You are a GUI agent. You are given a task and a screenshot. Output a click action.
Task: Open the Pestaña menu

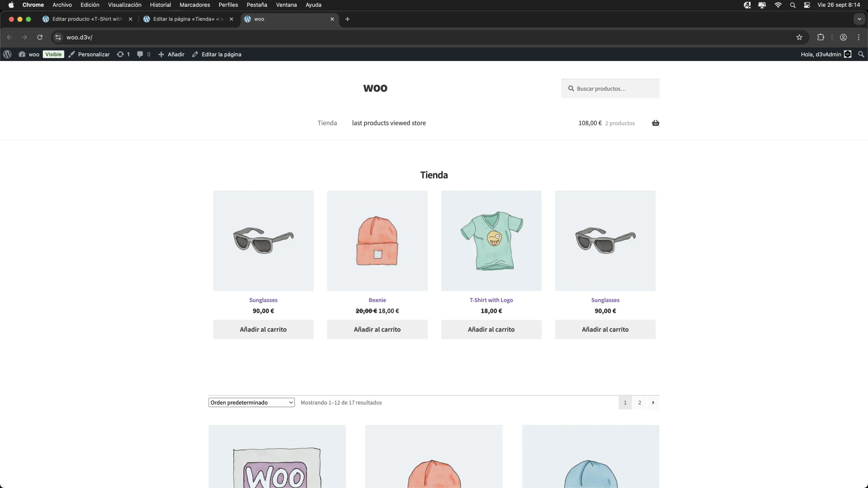click(x=257, y=5)
